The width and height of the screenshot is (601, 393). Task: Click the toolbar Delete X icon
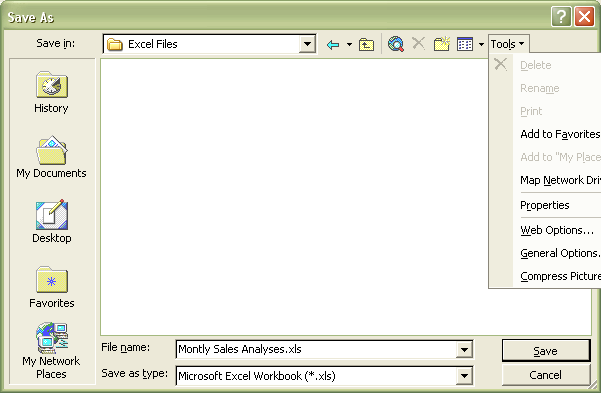419,44
